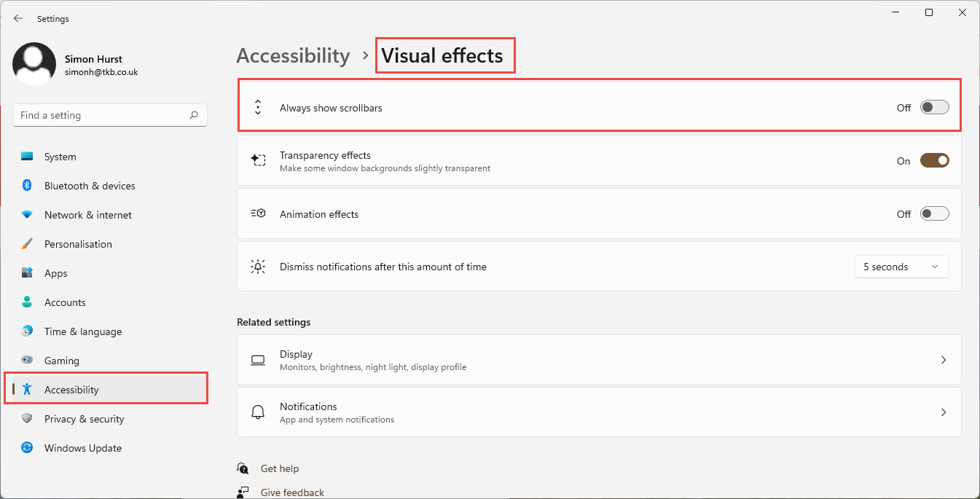Open the Gaming settings section

(62, 361)
